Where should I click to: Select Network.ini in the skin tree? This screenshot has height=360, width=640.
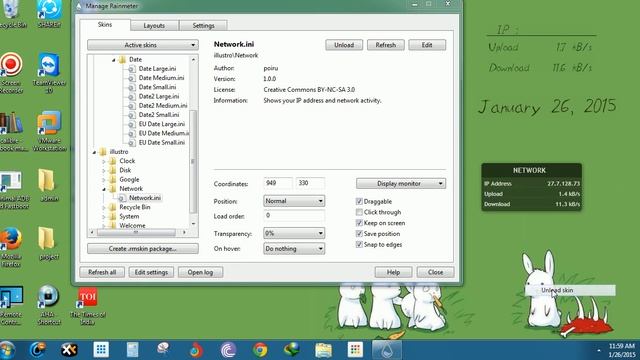(x=144, y=198)
